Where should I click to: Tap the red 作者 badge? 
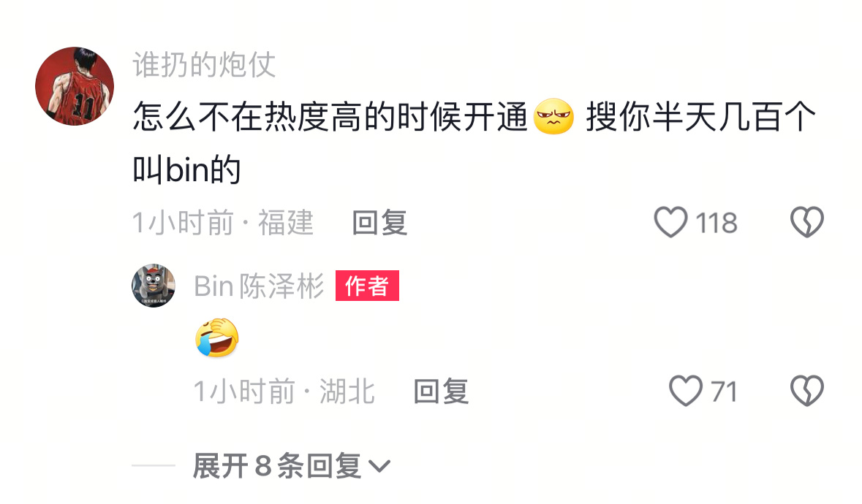(367, 286)
